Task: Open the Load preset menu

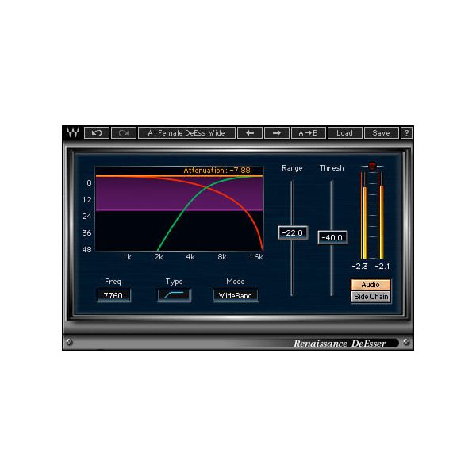Action: [x=344, y=133]
